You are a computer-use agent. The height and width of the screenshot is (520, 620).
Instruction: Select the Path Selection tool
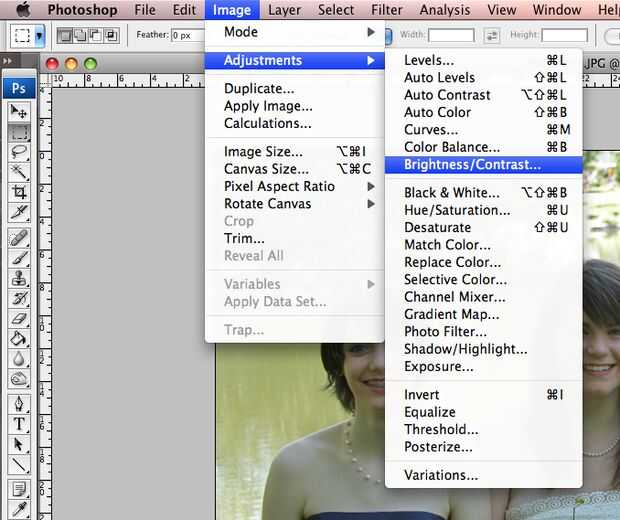[19, 444]
